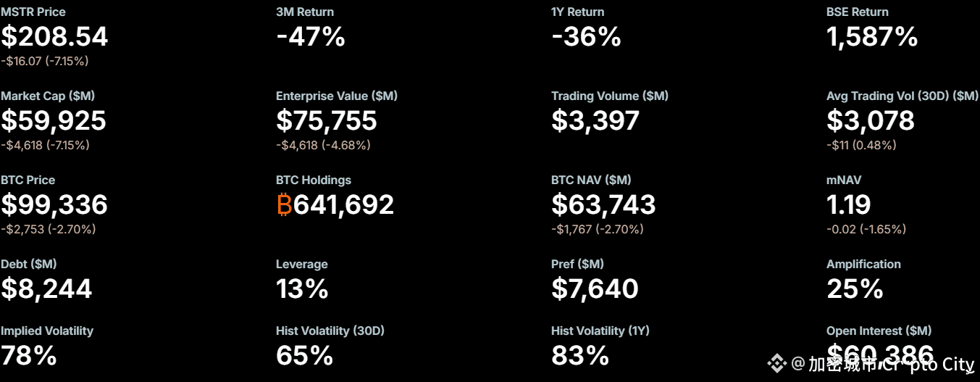Select the 3M Return -47% figure
The image size is (980, 382).
pyautogui.click(x=311, y=36)
